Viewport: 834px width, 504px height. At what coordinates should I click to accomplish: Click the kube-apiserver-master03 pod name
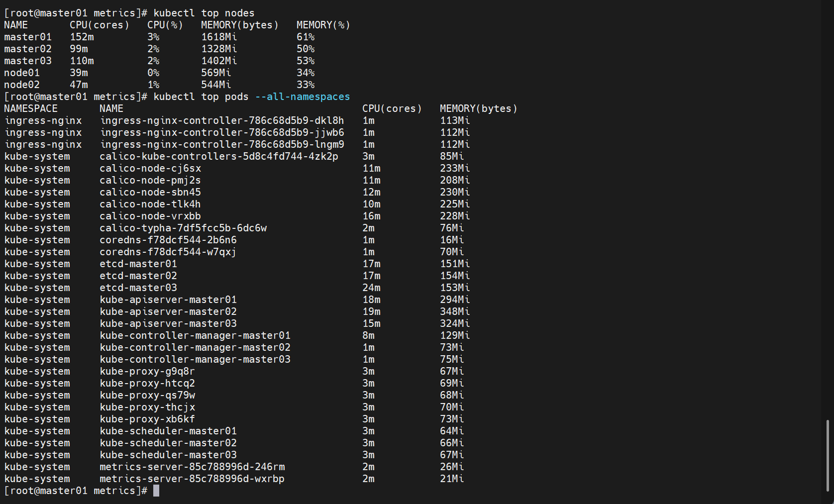coord(168,323)
